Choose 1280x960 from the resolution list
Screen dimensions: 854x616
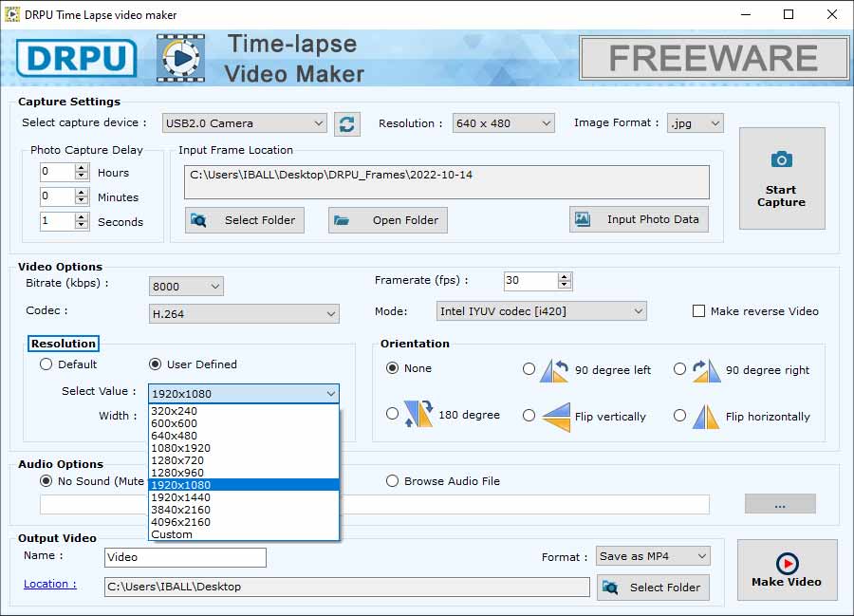(244, 473)
